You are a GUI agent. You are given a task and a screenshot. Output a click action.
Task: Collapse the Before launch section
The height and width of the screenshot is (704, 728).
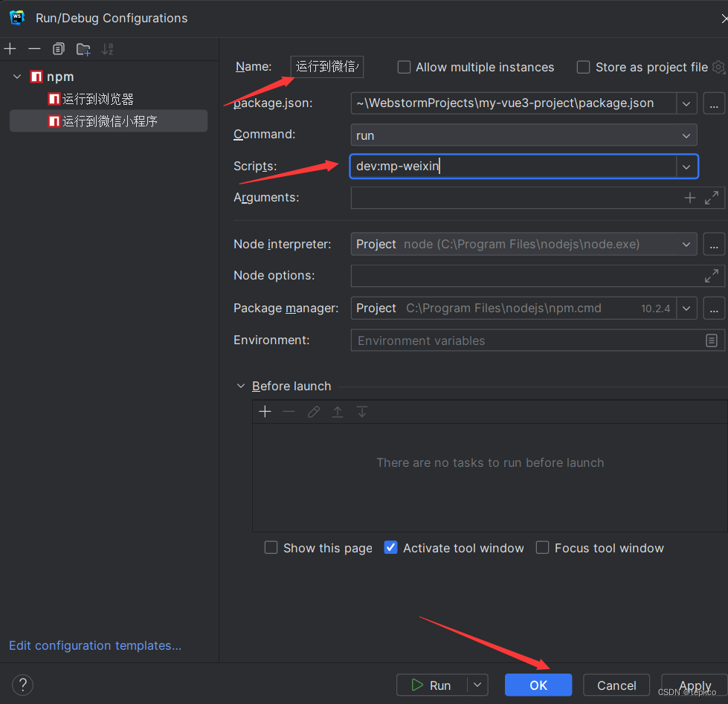coord(240,386)
